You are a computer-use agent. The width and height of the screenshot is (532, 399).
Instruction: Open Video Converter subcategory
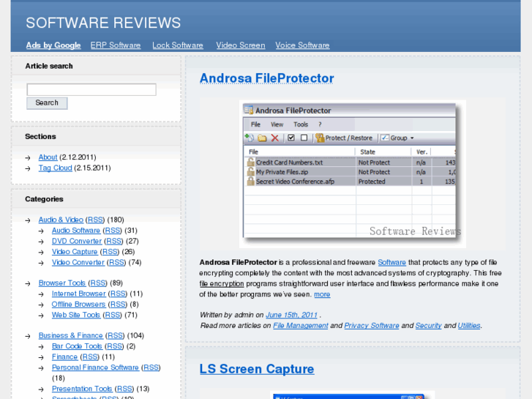point(78,262)
